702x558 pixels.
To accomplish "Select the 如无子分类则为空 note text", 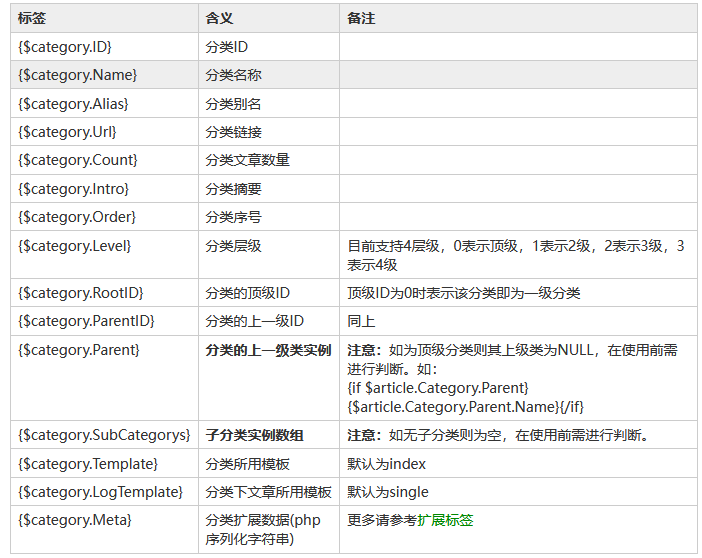I will 445,435.
